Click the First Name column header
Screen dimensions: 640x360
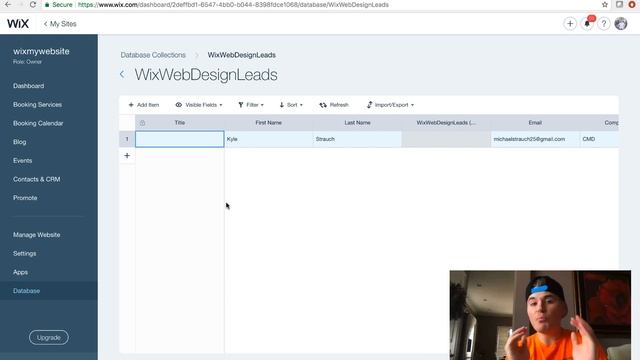[x=269, y=122]
